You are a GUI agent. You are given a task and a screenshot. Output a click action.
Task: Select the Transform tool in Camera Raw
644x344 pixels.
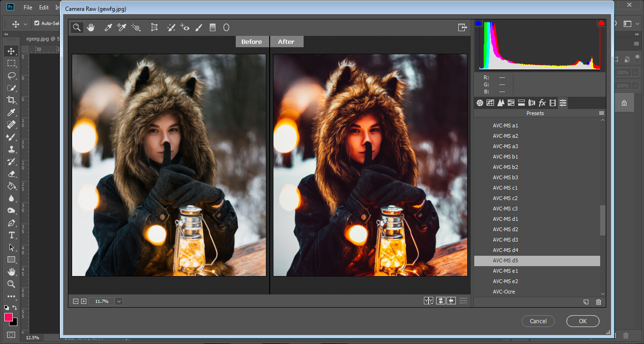(x=154, y=27)
